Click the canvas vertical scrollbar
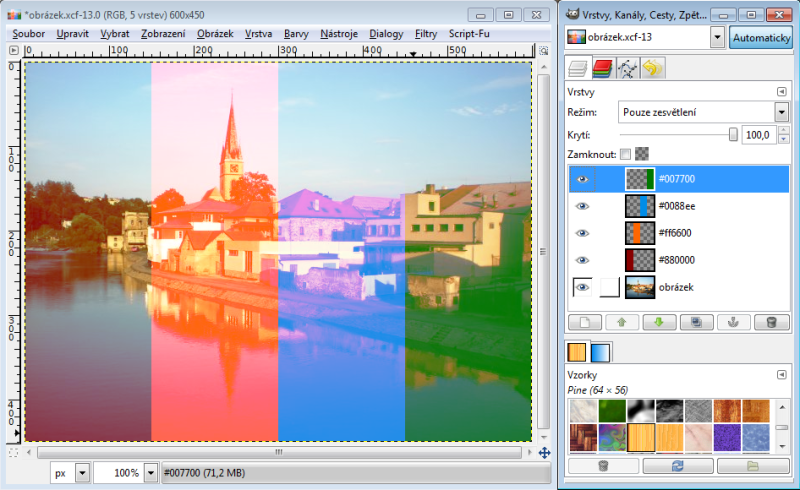The image size is (800, 490). [x=544, y=252]
